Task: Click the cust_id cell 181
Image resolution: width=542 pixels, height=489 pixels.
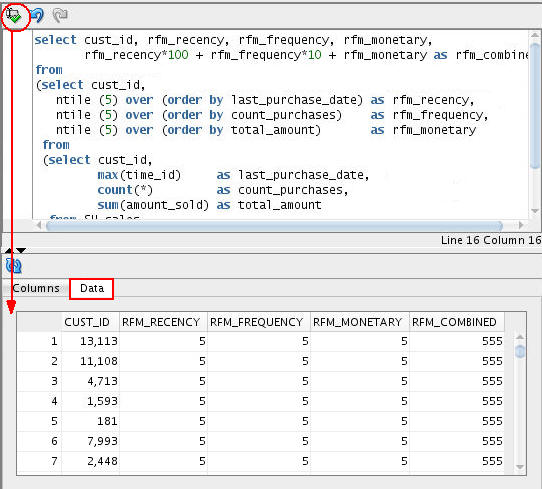Action: pyautogui.click(x=91, y=421)
